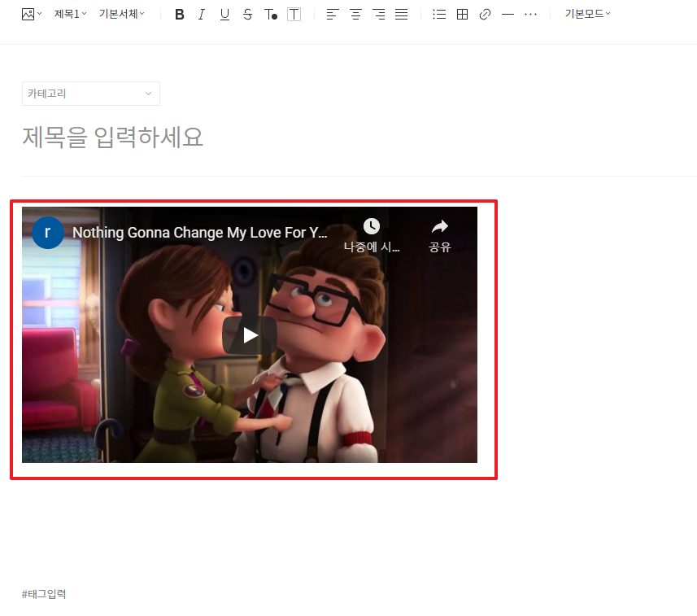Toggle underline formatting

pos(224,15)
